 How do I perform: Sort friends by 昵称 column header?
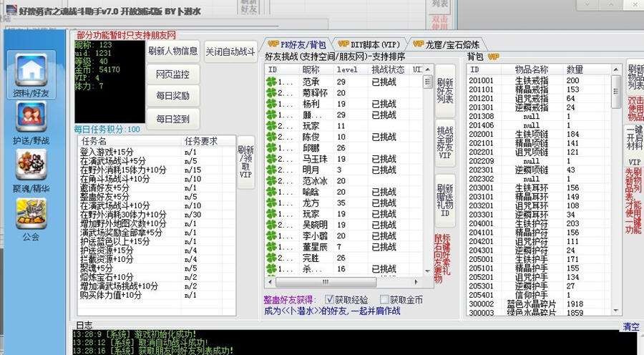tap(317, 69)
